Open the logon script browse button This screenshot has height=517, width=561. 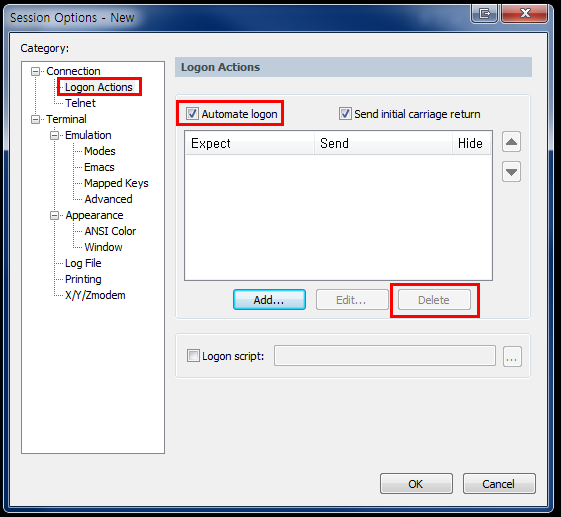tap(512, 356)
